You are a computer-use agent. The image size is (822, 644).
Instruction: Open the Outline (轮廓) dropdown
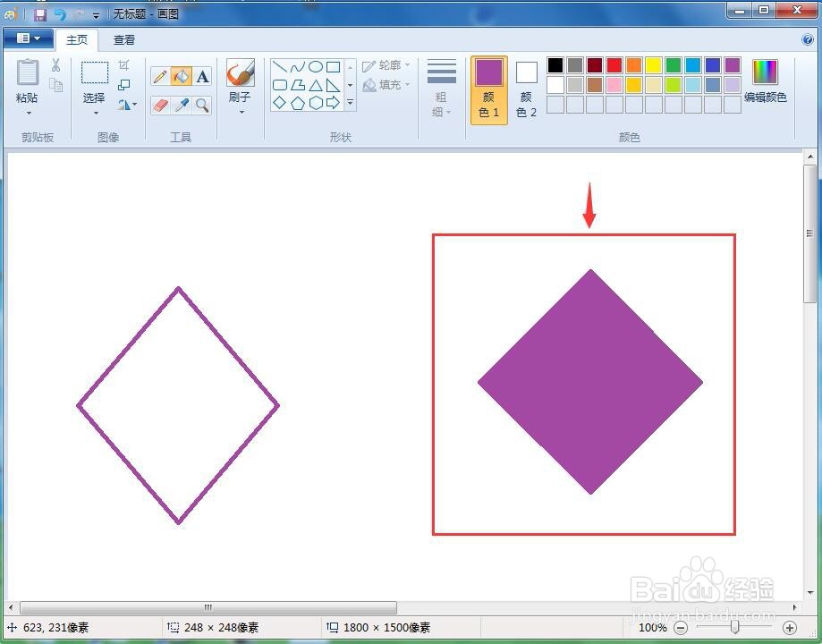tap(386, 65)
